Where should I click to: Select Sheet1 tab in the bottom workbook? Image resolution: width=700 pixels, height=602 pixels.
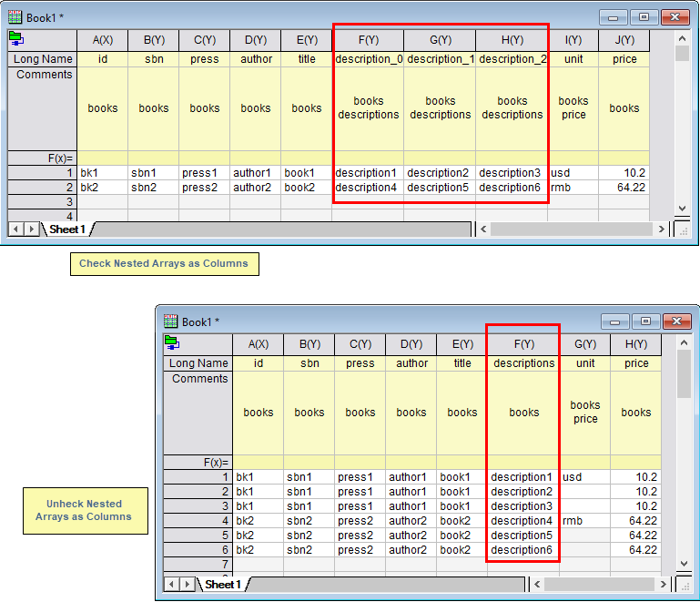point(223,585)
